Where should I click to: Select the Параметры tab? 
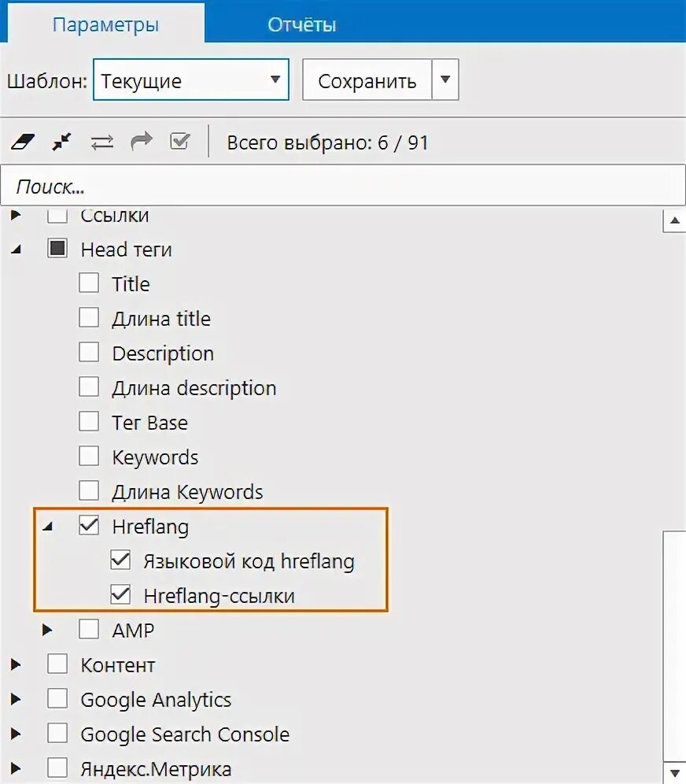click(x=105, y=24)
